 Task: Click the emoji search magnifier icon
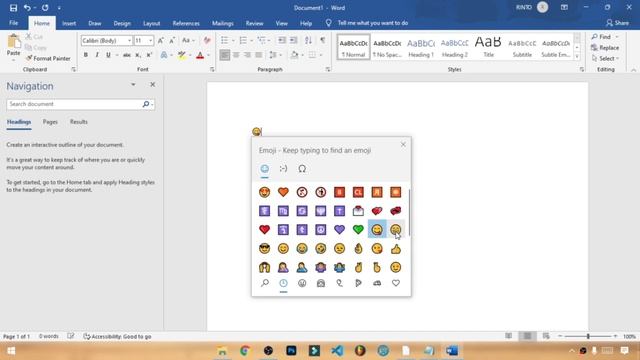click(x=264, y=283)
